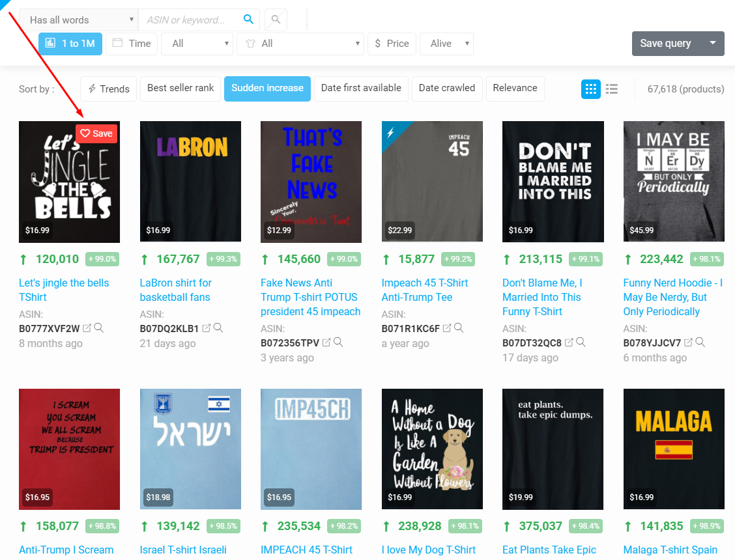
Task: Open the Has all words dropdown
Action: click(79, 20)
